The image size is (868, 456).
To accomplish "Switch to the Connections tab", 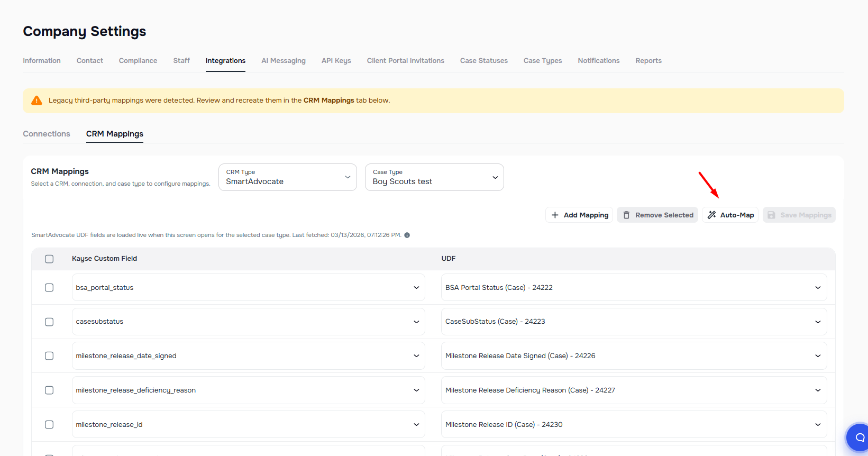I will tap(47, 134).
